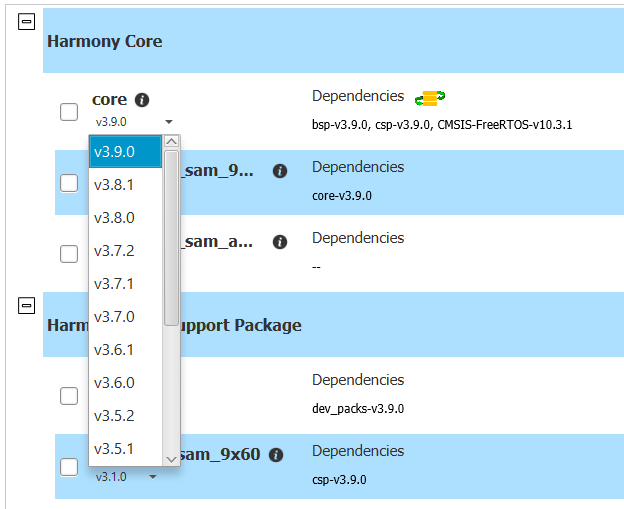The width and height of the screenshot is (624, 509).
Task: Click the _sam_a... package name
Action: point(217,242)
